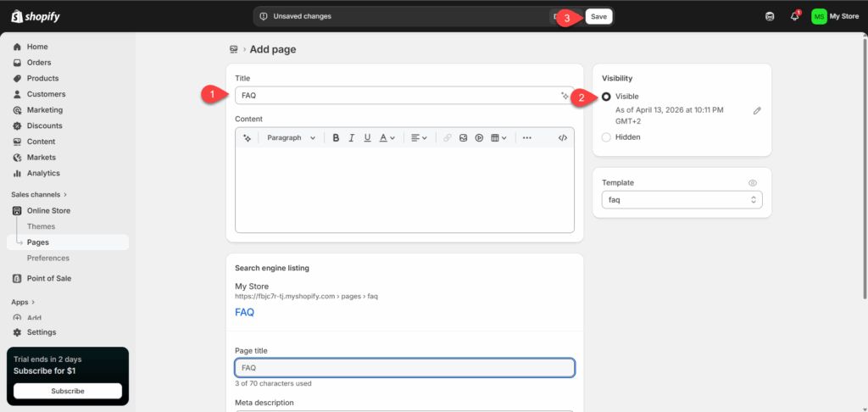Switch to HTML code view

point(562,138)
